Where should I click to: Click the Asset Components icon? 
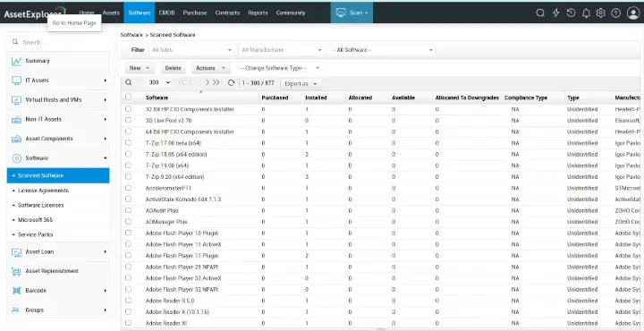pos(16,139)
